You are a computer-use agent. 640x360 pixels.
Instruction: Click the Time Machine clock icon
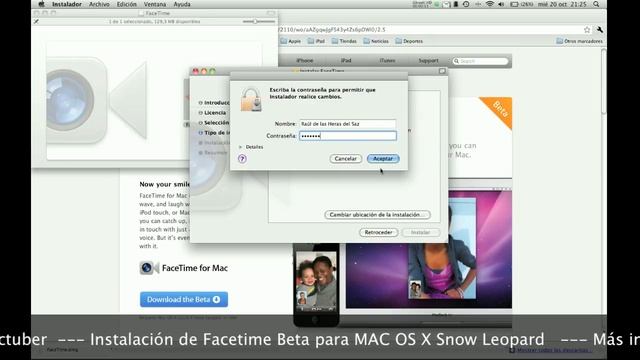(466, 4)
